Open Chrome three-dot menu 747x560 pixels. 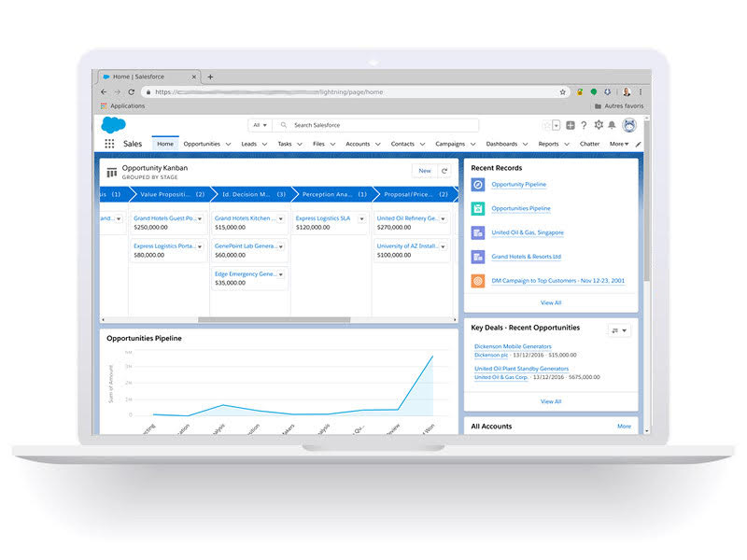pyautogui.click(x=641, y=91)
